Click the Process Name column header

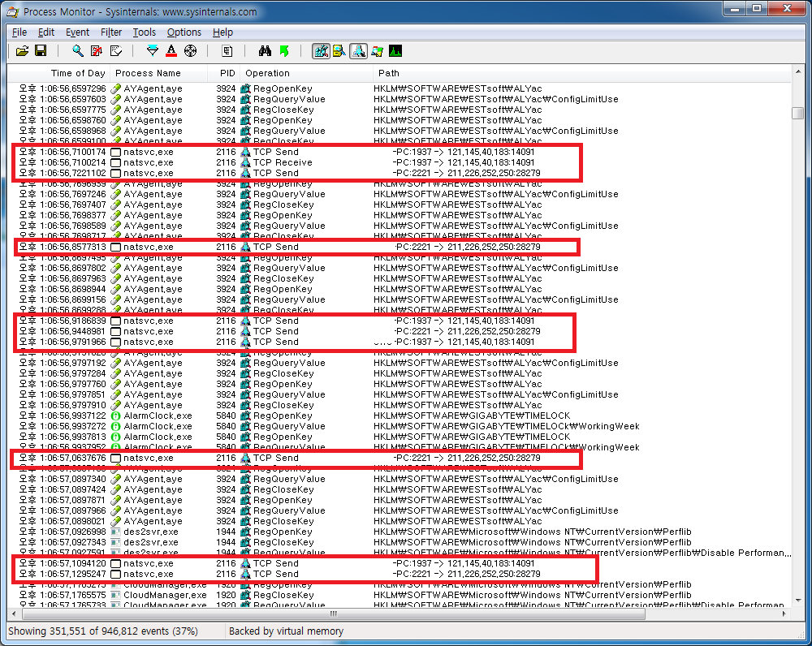(x=158, y=73)
